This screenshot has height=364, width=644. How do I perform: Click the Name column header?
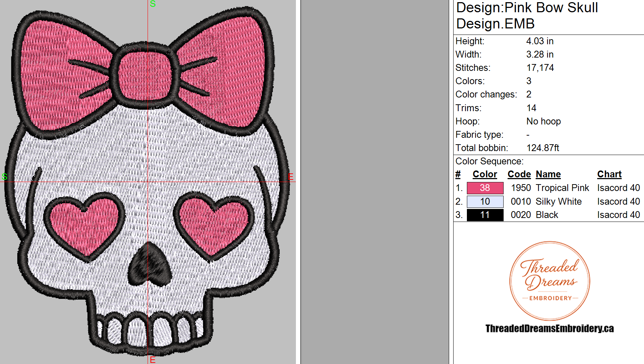(x=548, y=174)
